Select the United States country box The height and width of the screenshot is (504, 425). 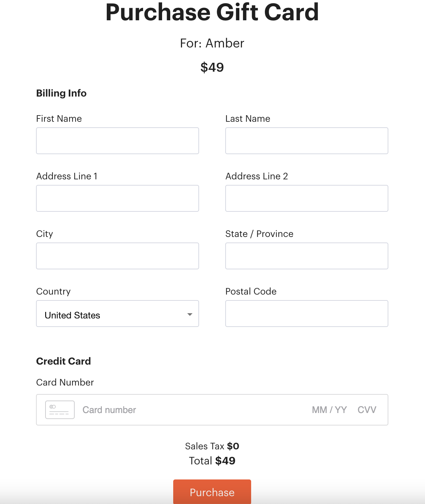118,314
